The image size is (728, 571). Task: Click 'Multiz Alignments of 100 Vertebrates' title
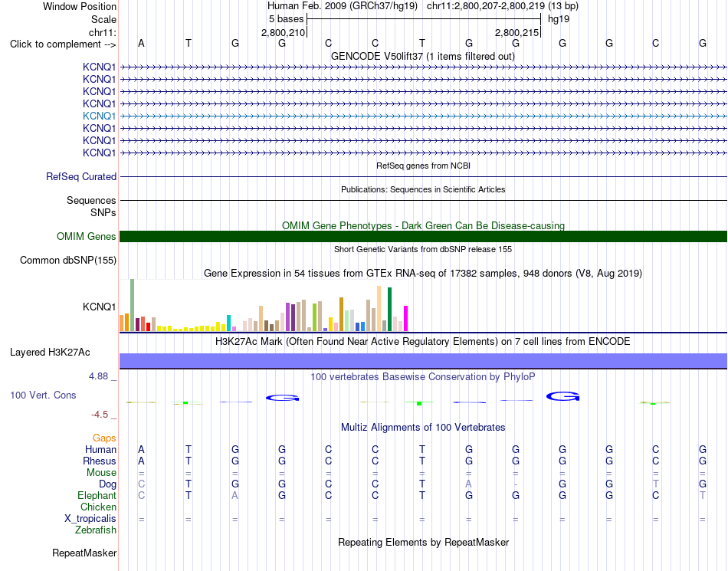tap(423, 427)
